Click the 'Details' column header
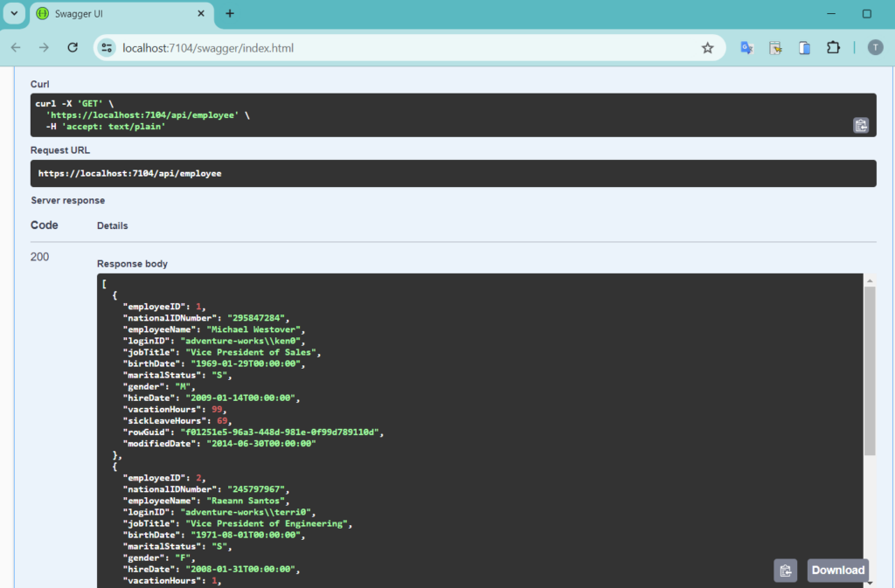 [x=113, y=225]
